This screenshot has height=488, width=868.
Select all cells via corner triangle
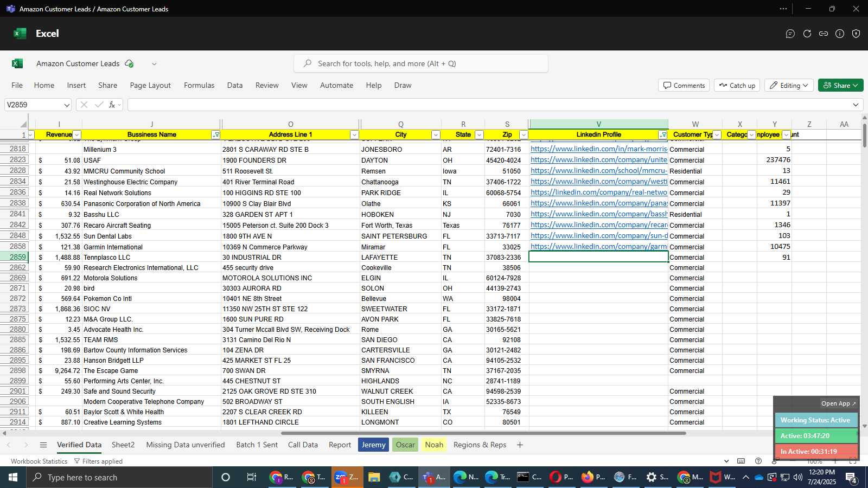click(23, 124)
